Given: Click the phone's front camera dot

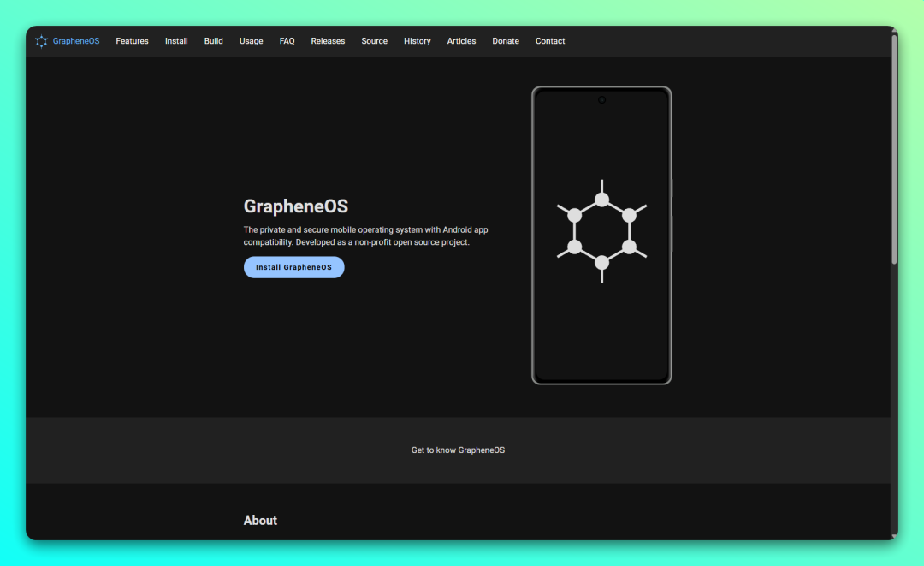Looking at the screenshot, I should click(601, 100).
